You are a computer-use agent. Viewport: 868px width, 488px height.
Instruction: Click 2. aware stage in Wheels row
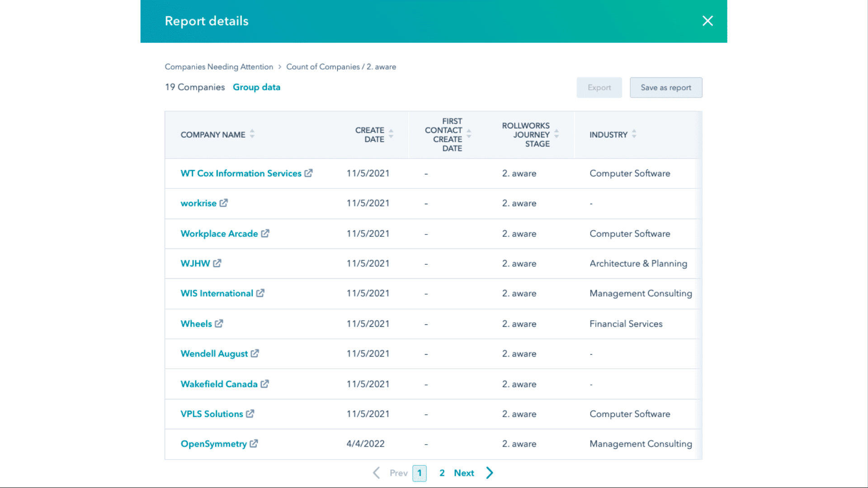pos(519,324)
